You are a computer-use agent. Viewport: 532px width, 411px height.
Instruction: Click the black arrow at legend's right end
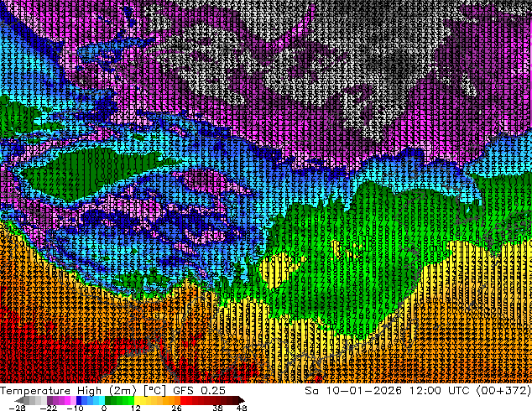tap(241, 400)
